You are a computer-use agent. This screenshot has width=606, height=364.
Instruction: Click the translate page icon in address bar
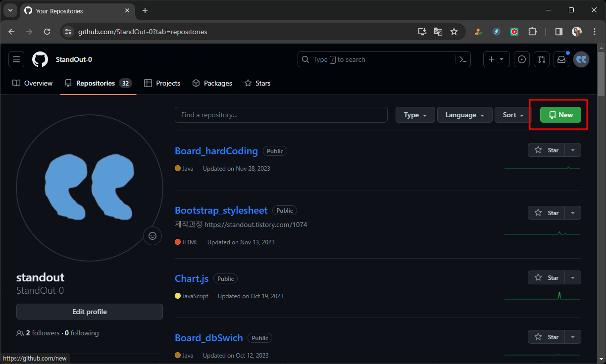(x=438, y=32)
